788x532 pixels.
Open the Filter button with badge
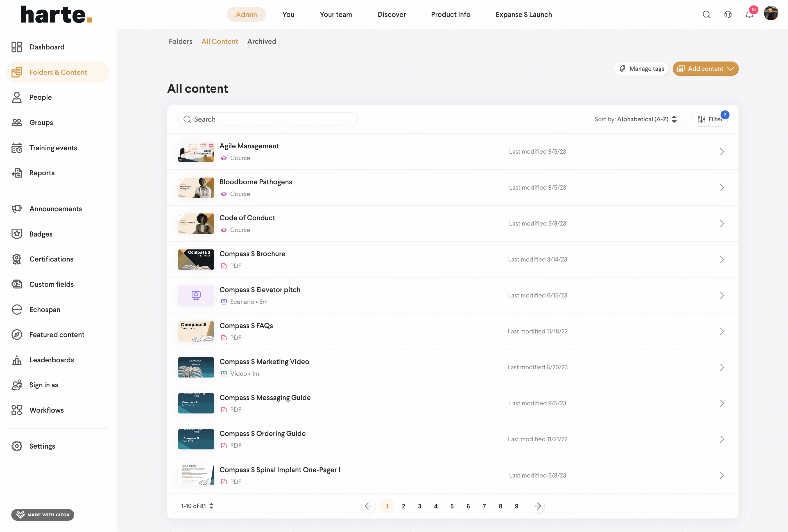710,119
